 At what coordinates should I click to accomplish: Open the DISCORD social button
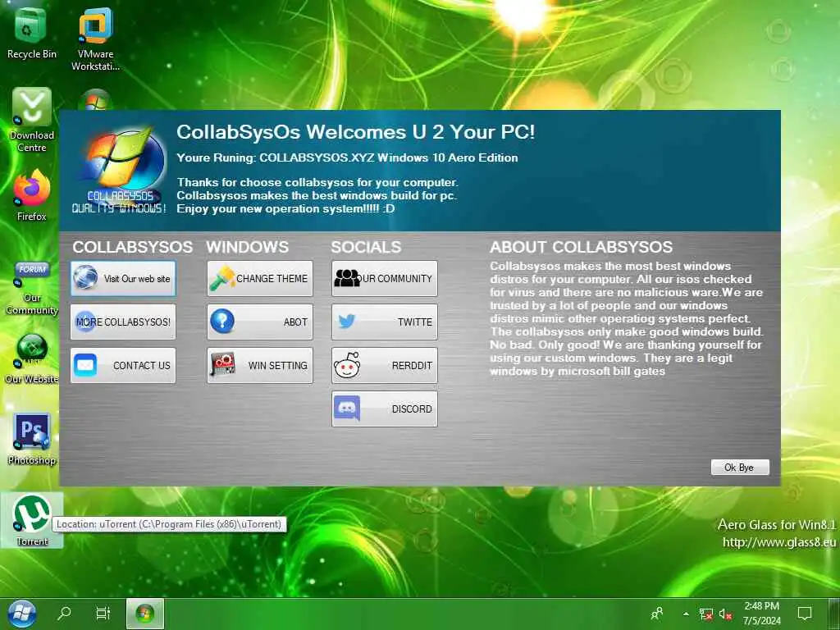[x=384, y=409]
